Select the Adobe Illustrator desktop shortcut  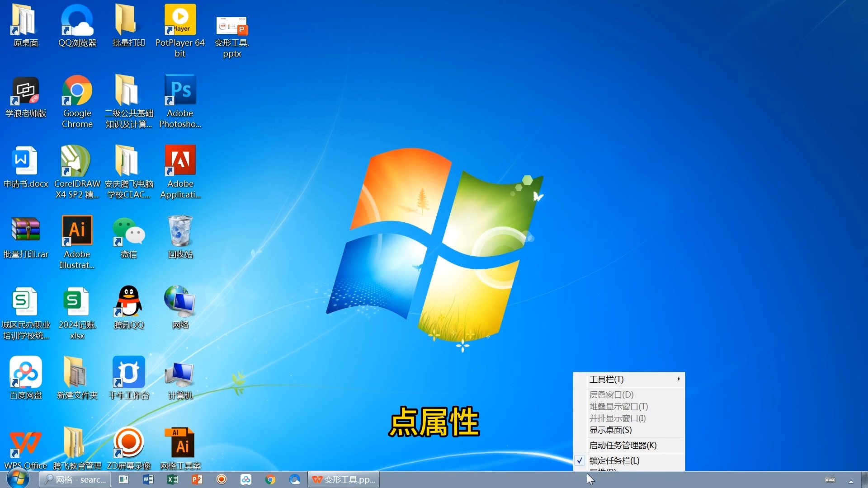click(77, 243)
